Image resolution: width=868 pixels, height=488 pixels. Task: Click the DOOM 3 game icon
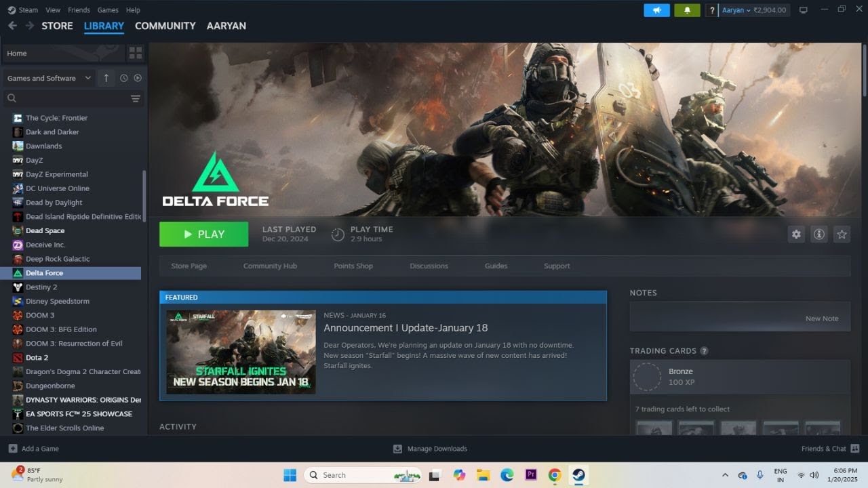coord(18,315)
